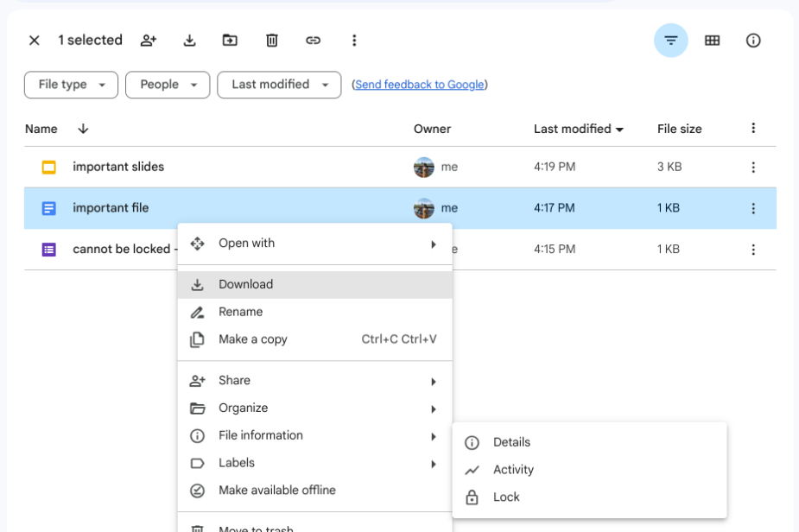Click the Send feedback to Google link

(x=419, y=85)
